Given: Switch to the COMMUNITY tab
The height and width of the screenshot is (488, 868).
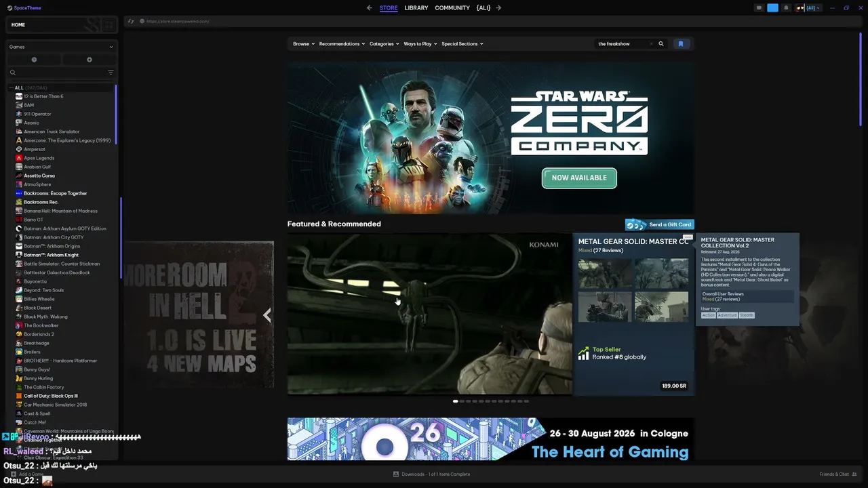Looking at the screenshot, I should [452, 8].
